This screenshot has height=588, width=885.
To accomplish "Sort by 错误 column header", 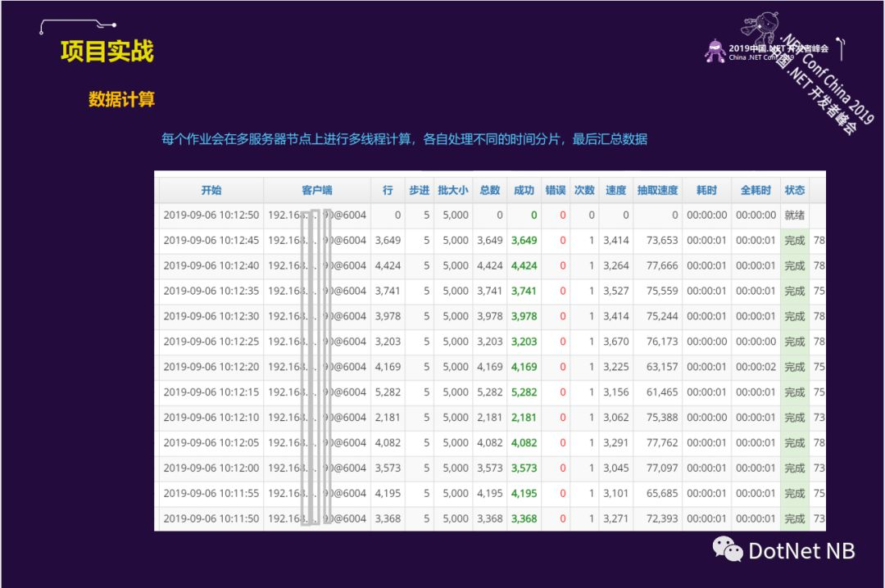I will coord(556,190).
